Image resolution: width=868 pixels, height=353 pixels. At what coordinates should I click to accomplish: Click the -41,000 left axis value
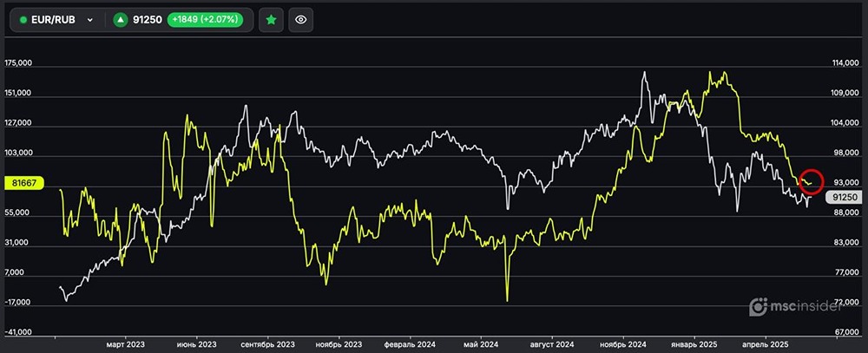click(18, 332)
